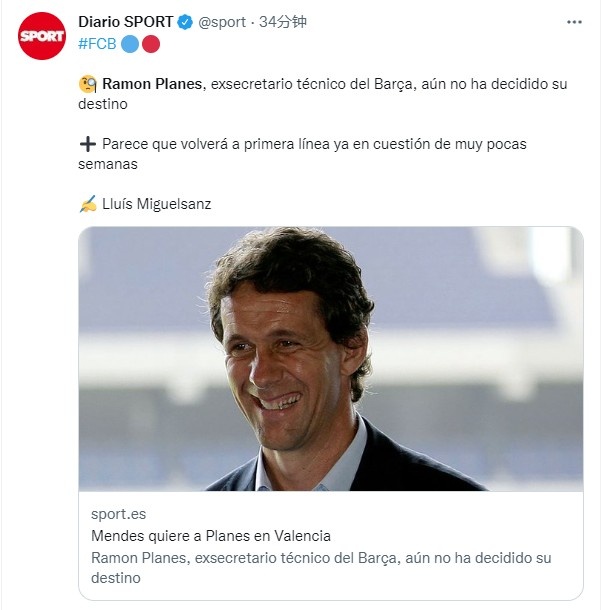Click the red SPORT profile avatar
The height and width of the screenshot is (610, 602).
coord(41,36)
